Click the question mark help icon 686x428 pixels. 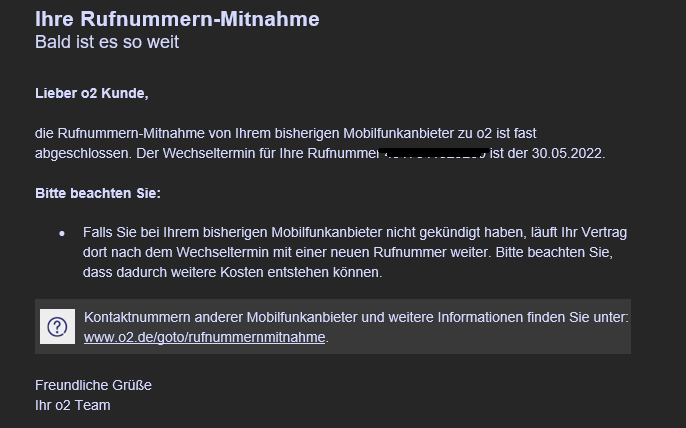point(57,326)
